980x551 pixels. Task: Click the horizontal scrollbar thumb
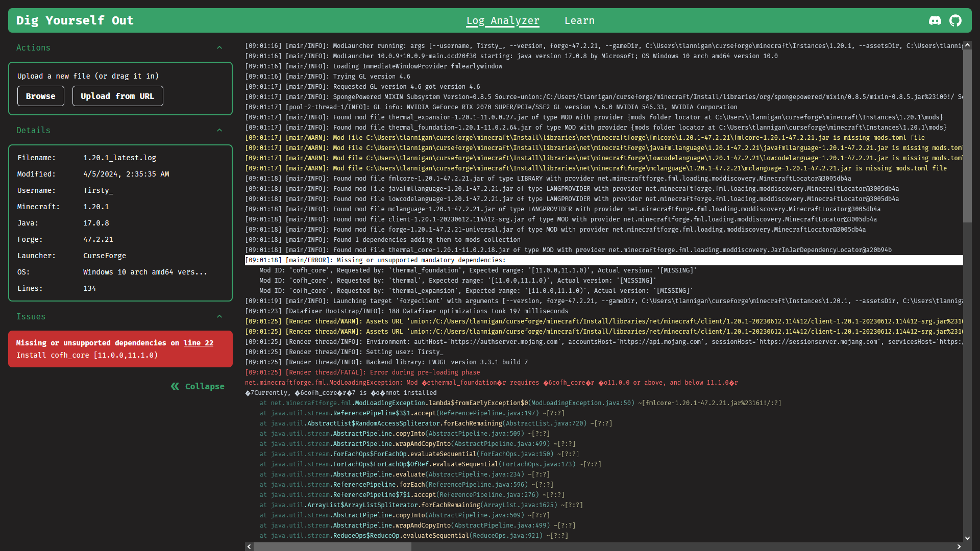(332, 546)
